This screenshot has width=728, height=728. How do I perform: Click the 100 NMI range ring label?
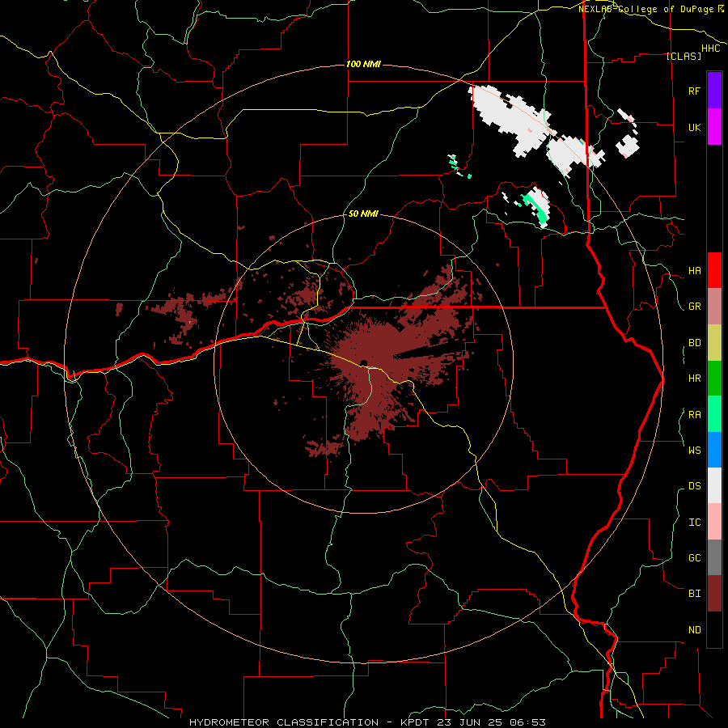pos(363,64)
